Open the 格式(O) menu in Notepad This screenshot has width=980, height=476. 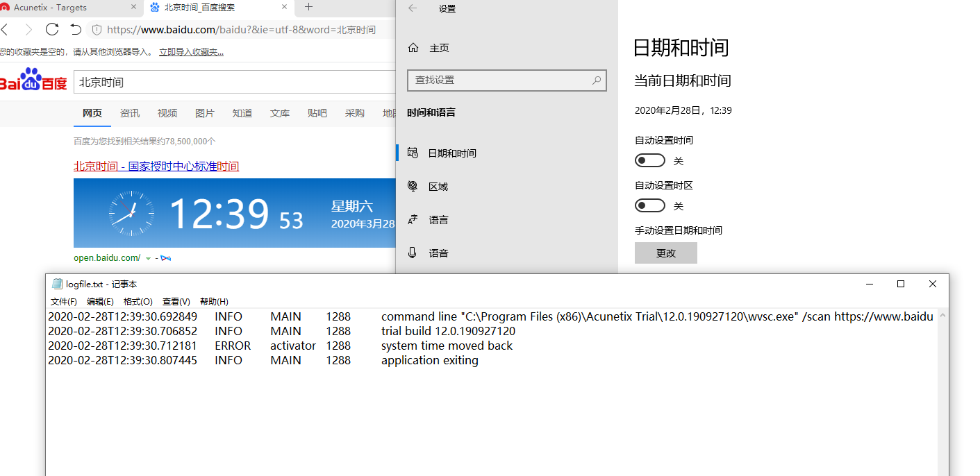138,302
